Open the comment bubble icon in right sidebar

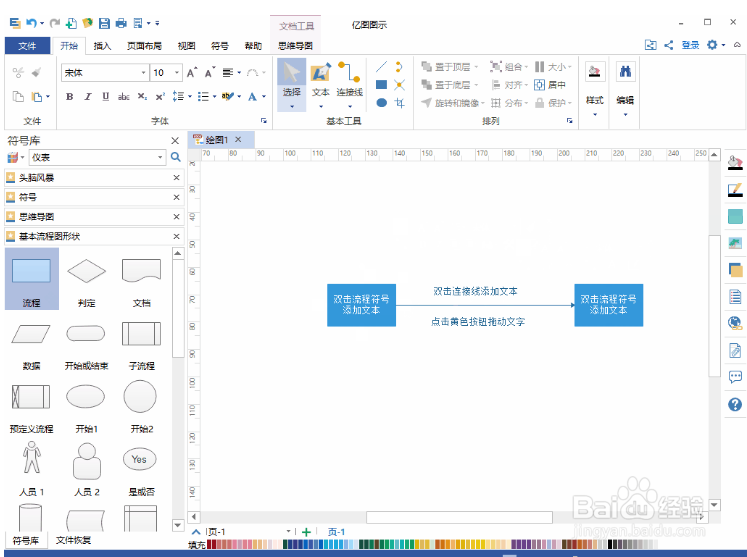click(x=735, y=378)
